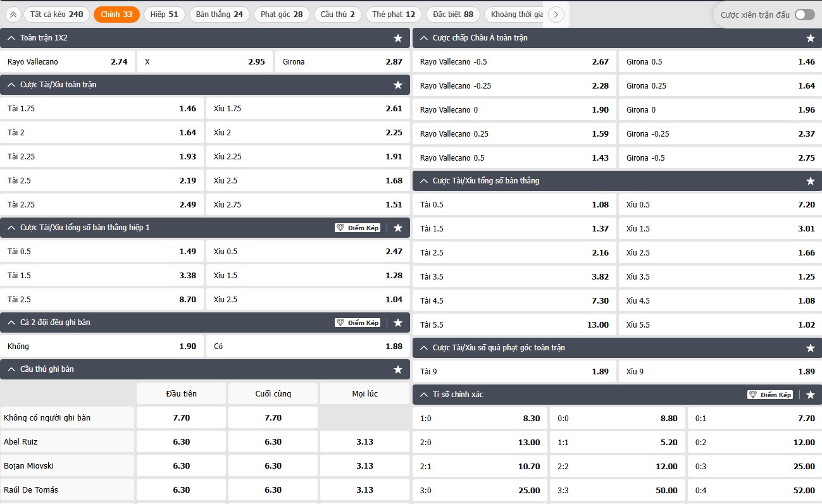The width and height of the screenshot is (822, 504).
Task: Select Xỉu 2.75 at 1.51
Action: pos(308,205)
